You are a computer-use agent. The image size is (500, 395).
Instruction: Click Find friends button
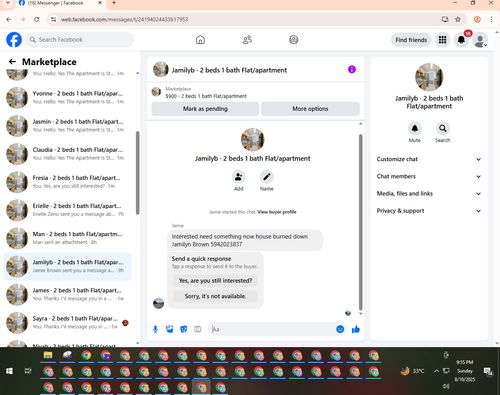(x=411, y=40)
